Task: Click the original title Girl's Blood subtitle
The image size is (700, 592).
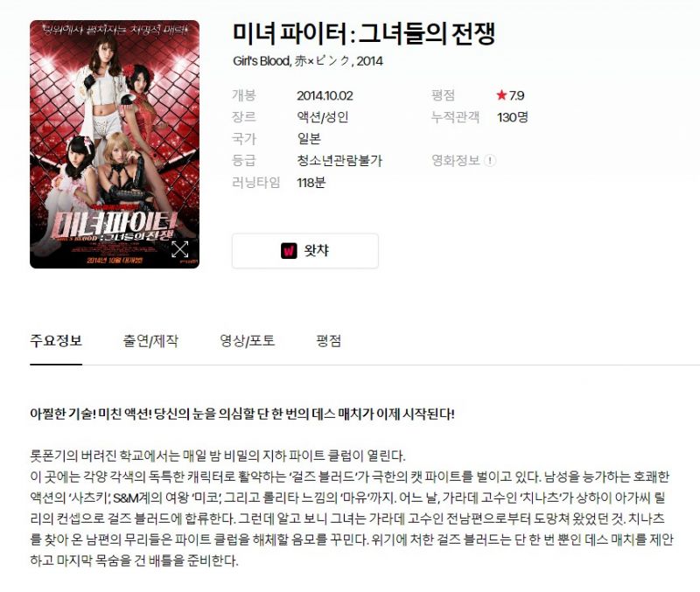Action: tap(308, 61)
